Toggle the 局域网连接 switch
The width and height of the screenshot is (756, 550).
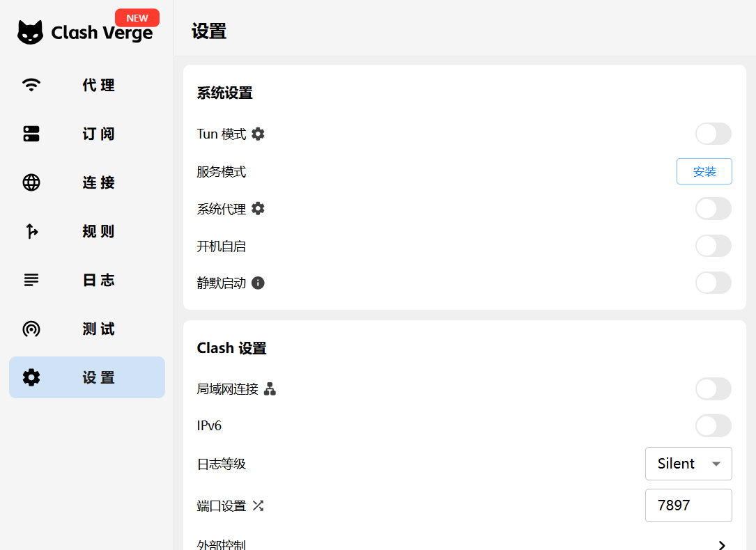point(713,388)
